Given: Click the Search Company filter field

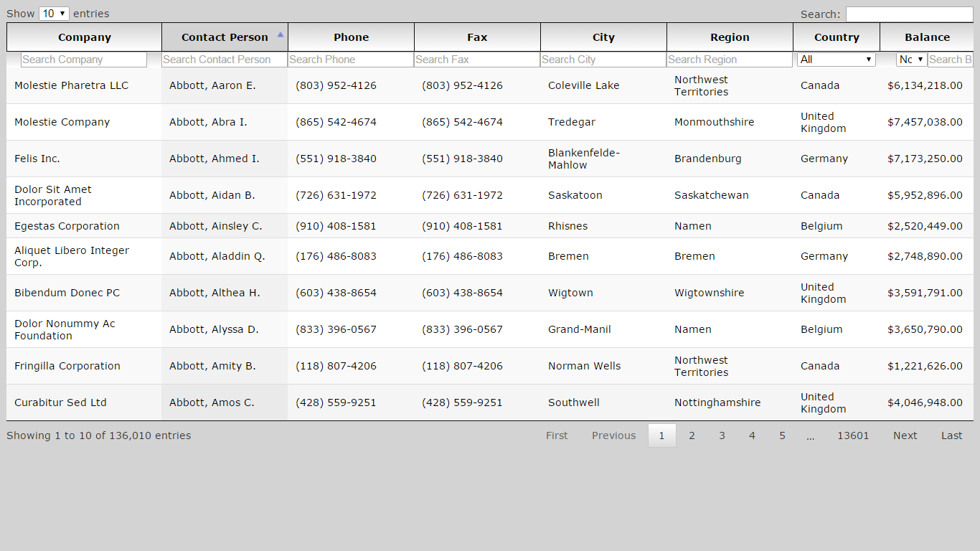Looking at the screenshot, I should click(84, 60).
